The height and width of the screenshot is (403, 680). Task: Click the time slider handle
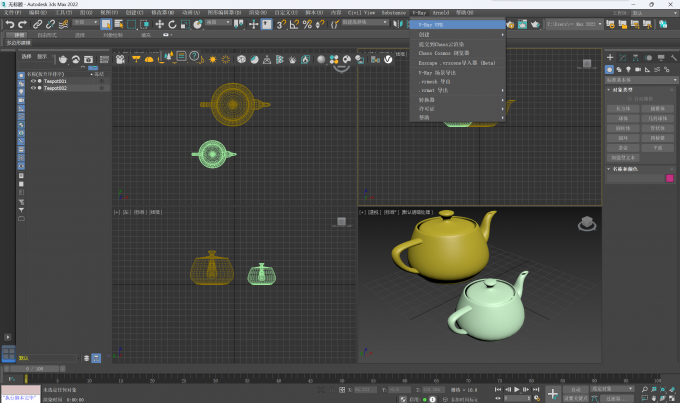(34, 369)
